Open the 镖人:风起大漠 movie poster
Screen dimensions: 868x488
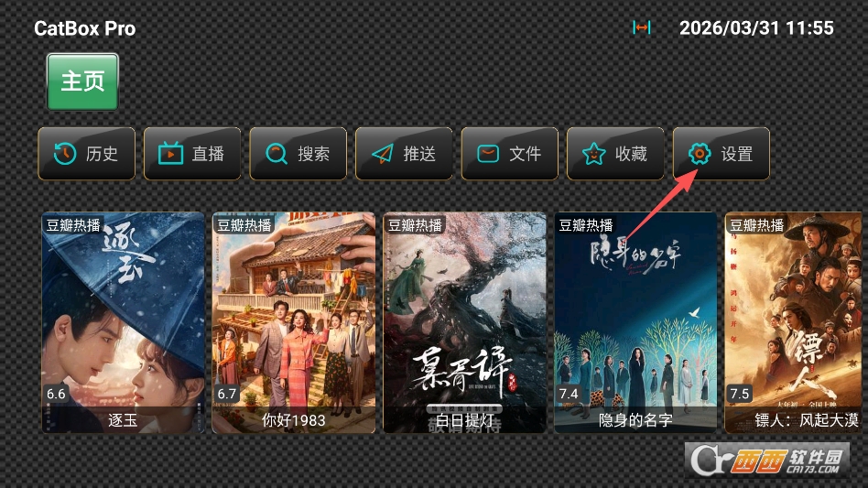point(795,322)
